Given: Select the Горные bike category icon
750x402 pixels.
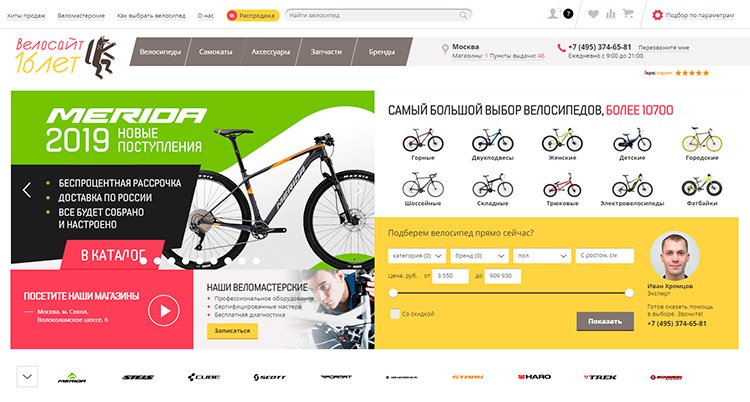Looking at the screenshot, I should [423, 144].
